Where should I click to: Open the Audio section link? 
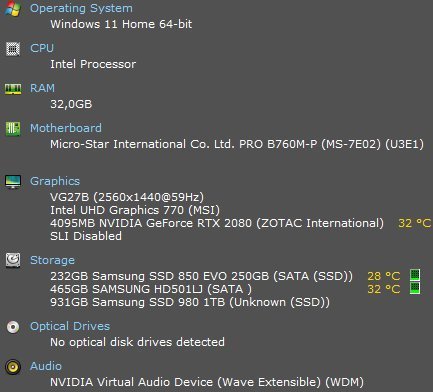(46, 366)
